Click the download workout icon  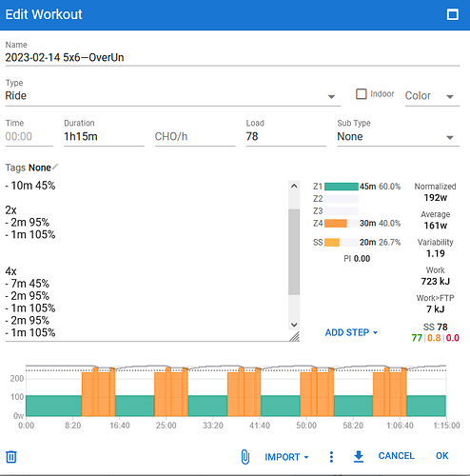[359, 457]
